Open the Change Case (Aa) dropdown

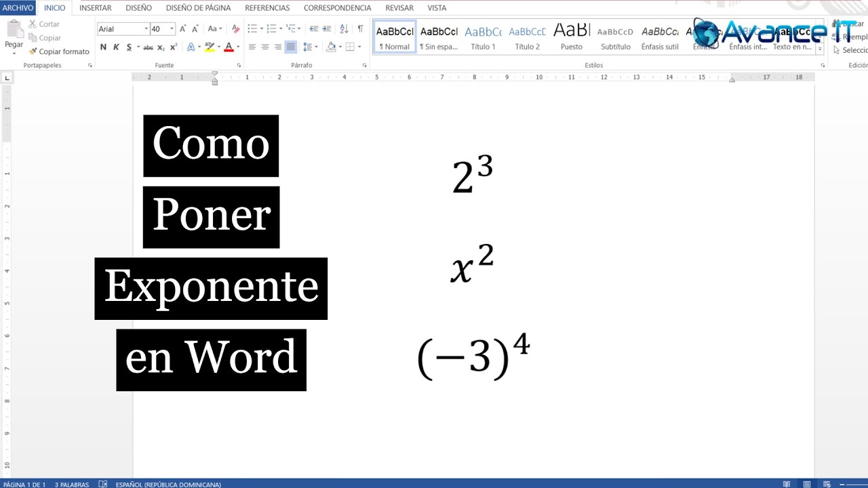[215, 28]
